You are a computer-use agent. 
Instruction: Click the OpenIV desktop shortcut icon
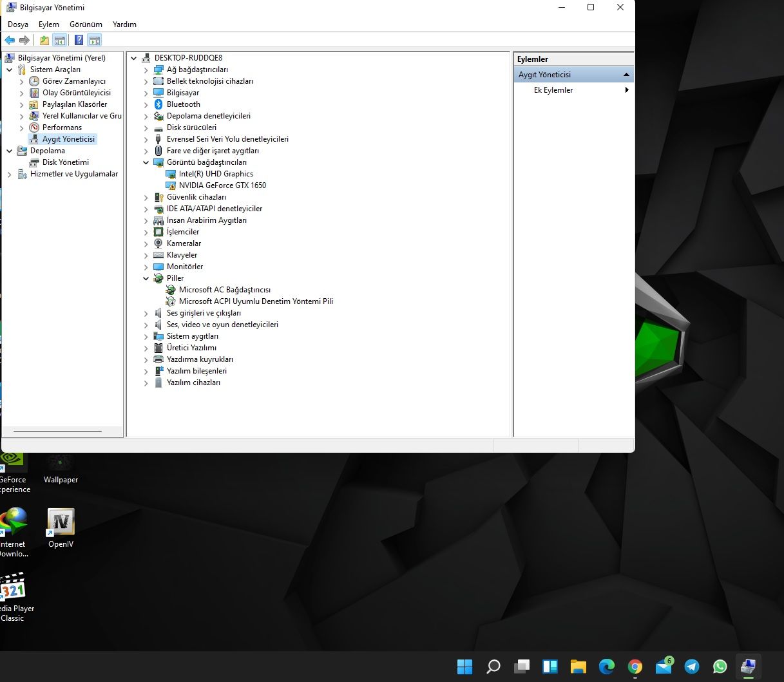pos(61,522)
